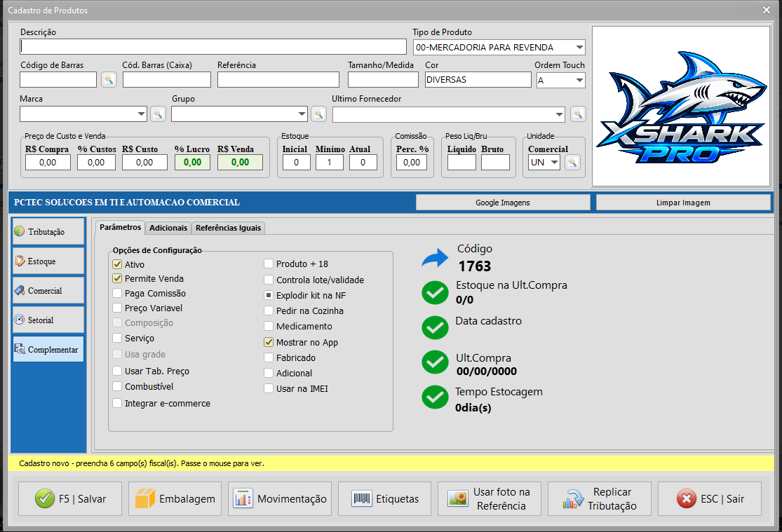Switch to the Adicionais tab
This screenshot has width=782, height=532.
click(x=168, y=228)
